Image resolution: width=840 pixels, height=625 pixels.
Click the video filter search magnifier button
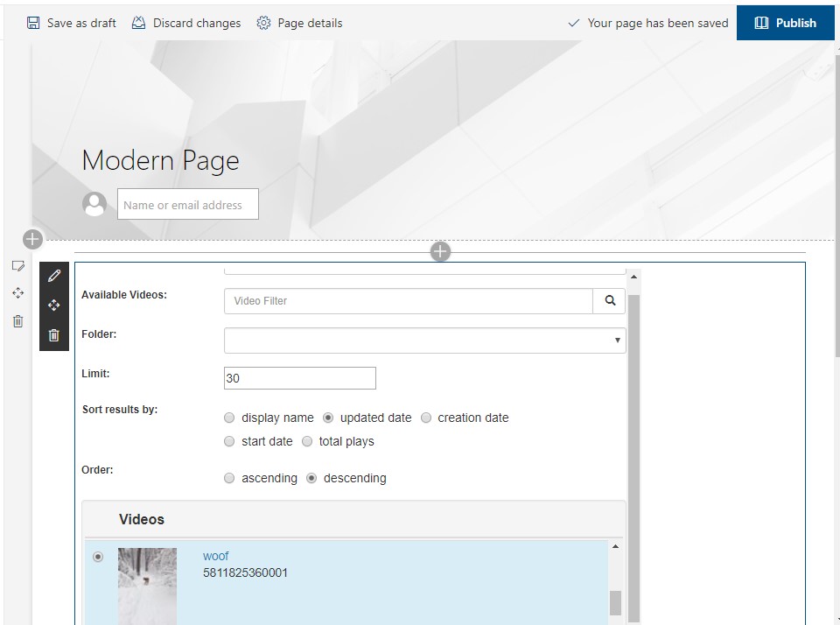tap(610, 301)
